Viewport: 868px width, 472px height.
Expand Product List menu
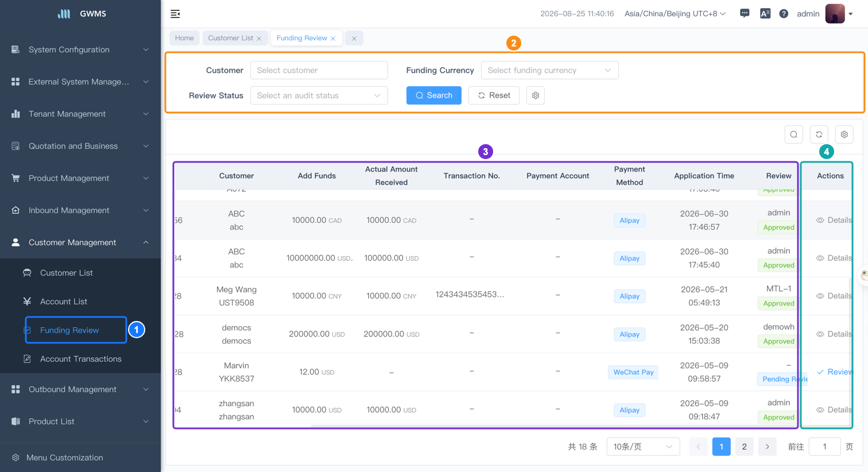click(x=80, y=421)
